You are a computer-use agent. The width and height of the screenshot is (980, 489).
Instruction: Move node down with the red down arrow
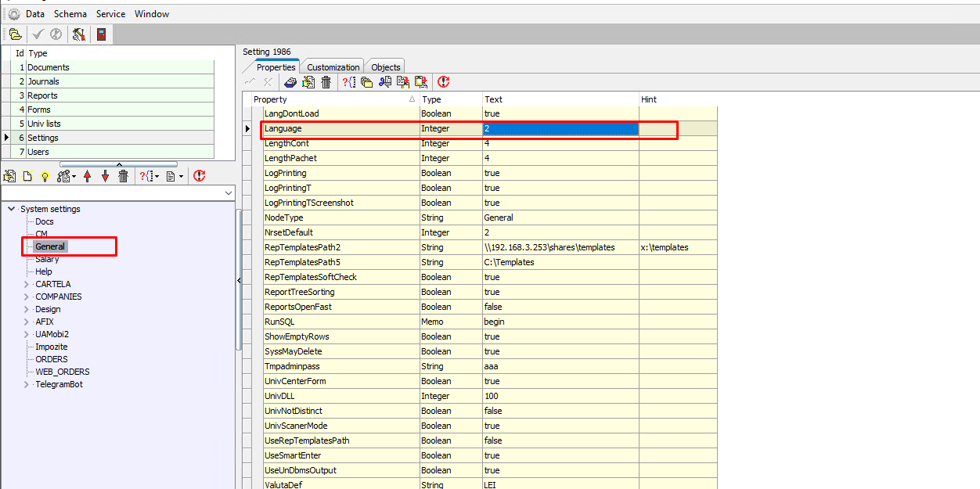pyautogui.click(x=105, y=177)
